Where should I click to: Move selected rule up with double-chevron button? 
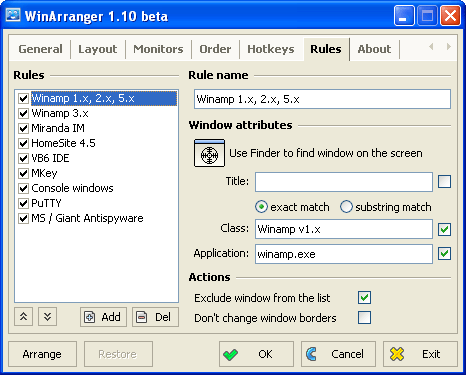[23, 316]
